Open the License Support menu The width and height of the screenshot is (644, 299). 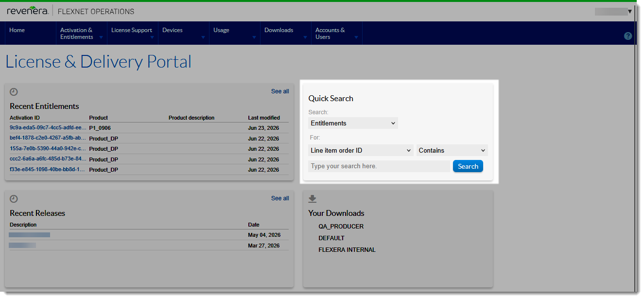click(132, 30)
